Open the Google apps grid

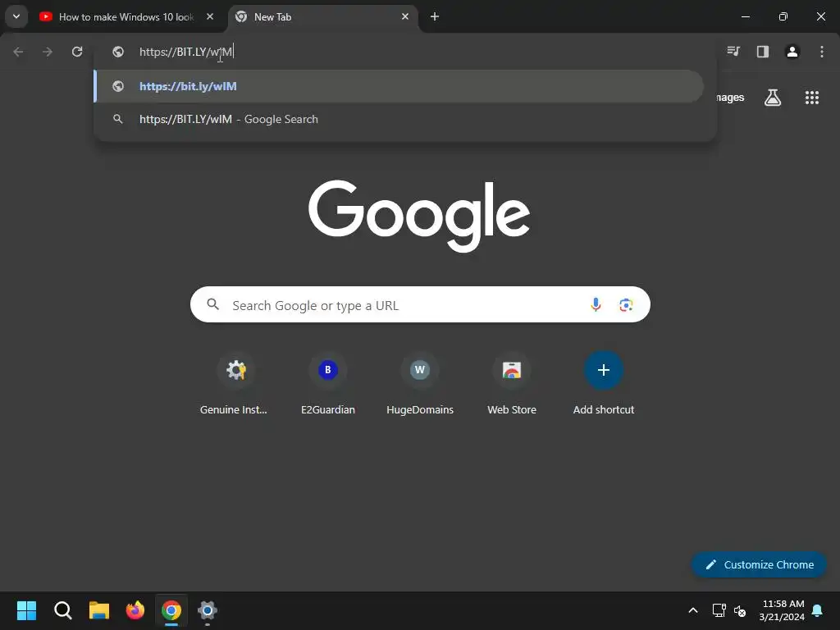812,98
